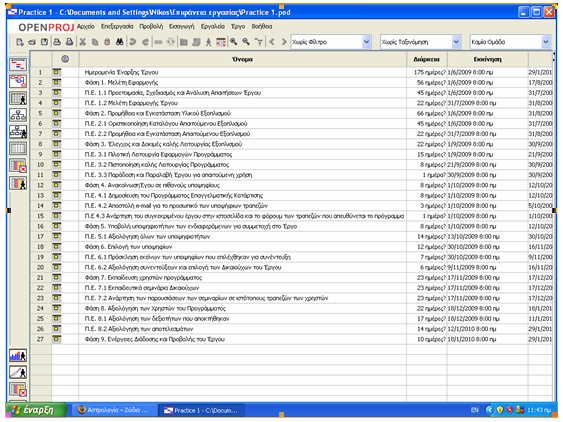Click the Zoom In magnifier icon

(x=234, y=42)
